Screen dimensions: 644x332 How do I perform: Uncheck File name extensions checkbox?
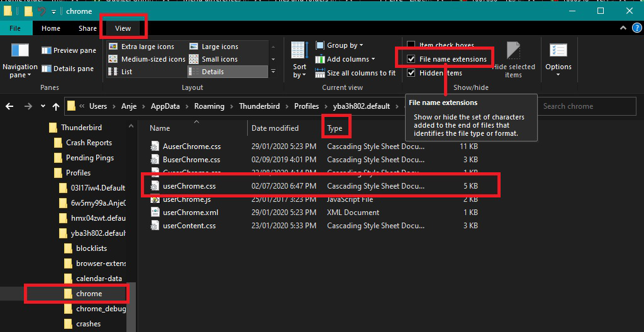click(411, 59)
